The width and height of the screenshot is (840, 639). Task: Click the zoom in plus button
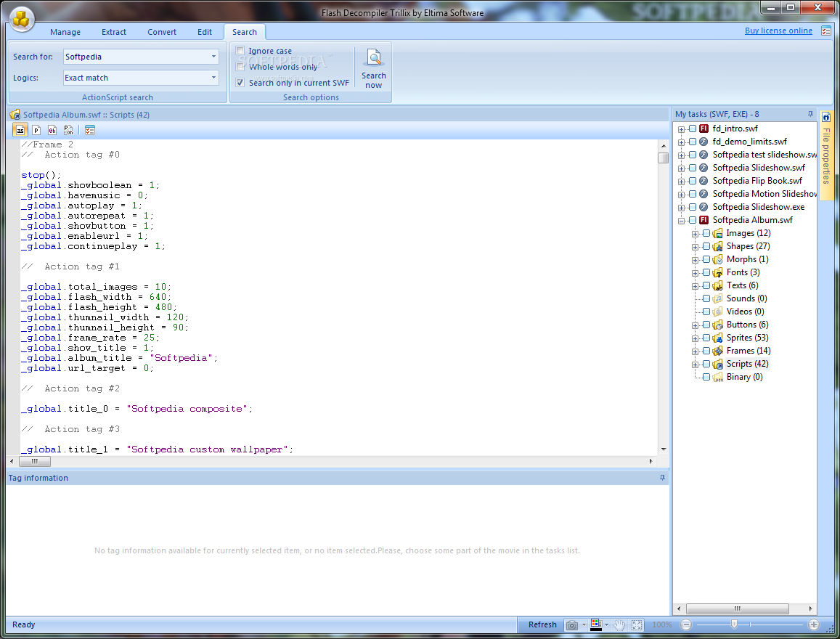point(814,624)
